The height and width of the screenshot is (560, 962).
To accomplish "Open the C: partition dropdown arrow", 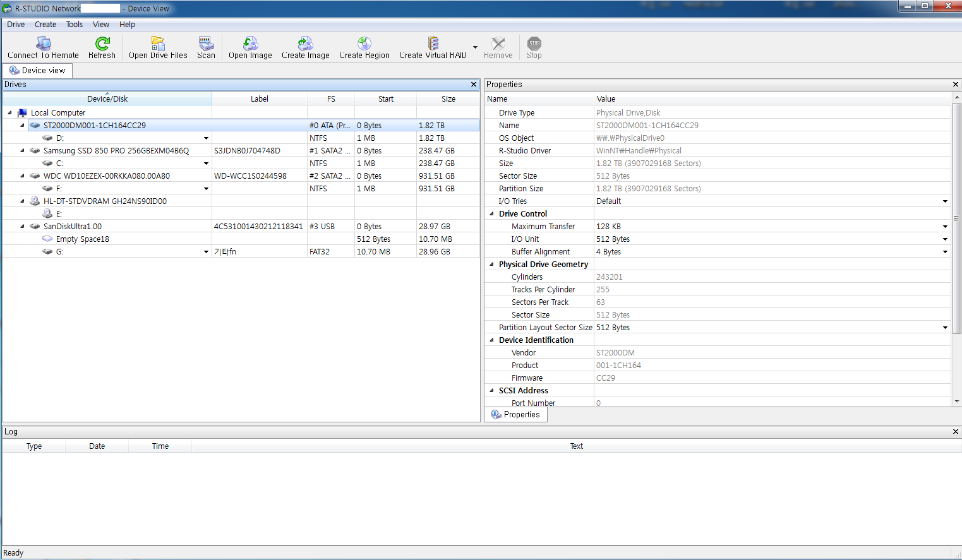I will (x=206, y=164).
